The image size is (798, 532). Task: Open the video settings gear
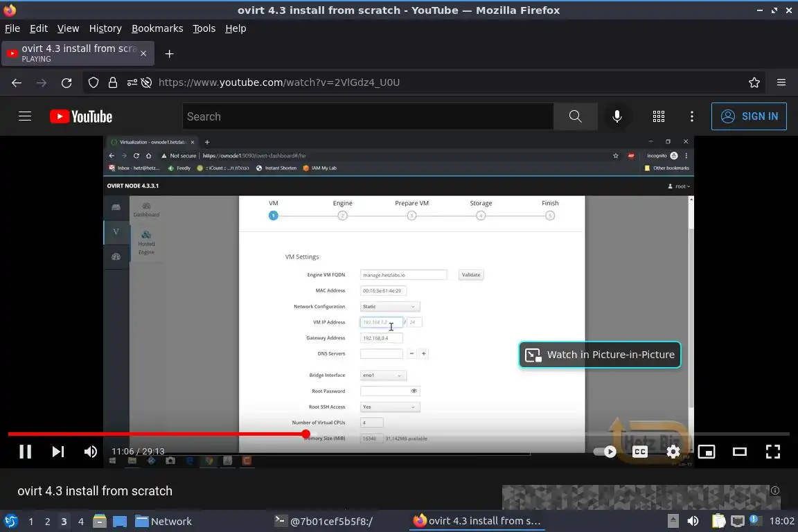(673, 452)
